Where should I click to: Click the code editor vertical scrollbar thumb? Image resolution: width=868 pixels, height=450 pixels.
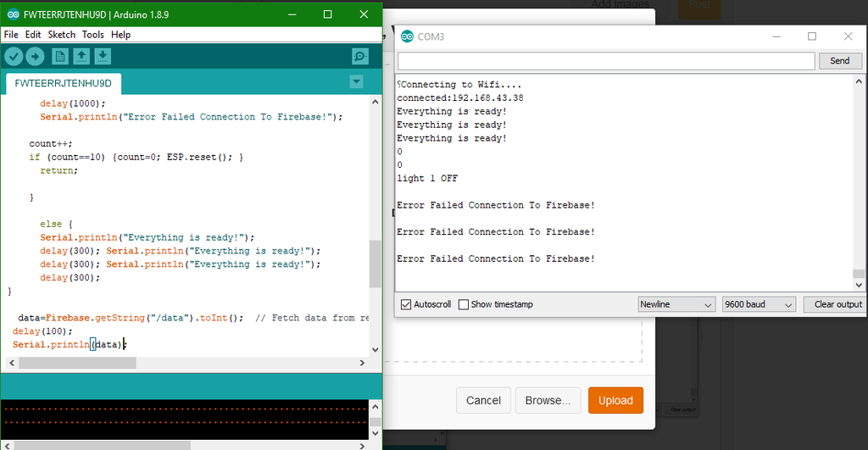375,264
